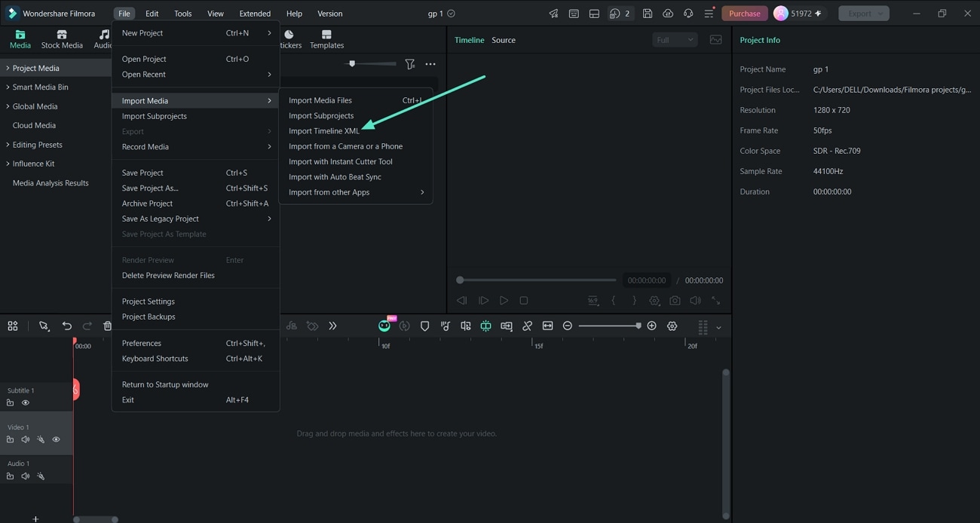Click the play button in preview

pyautogui.click(x=504, y=301)
